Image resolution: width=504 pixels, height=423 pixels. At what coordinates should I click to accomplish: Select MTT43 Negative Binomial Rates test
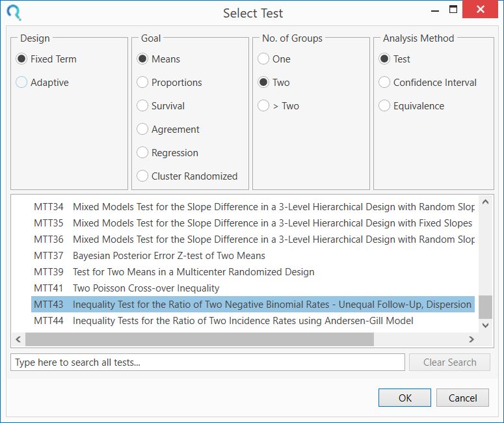[x=253, y=305]
